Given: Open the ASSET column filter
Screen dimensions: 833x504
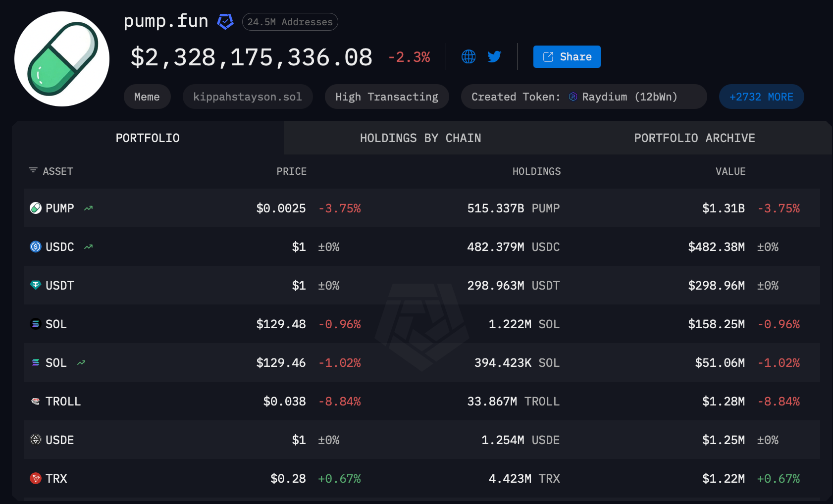Looking at the screenshot, I should [33, 170].
